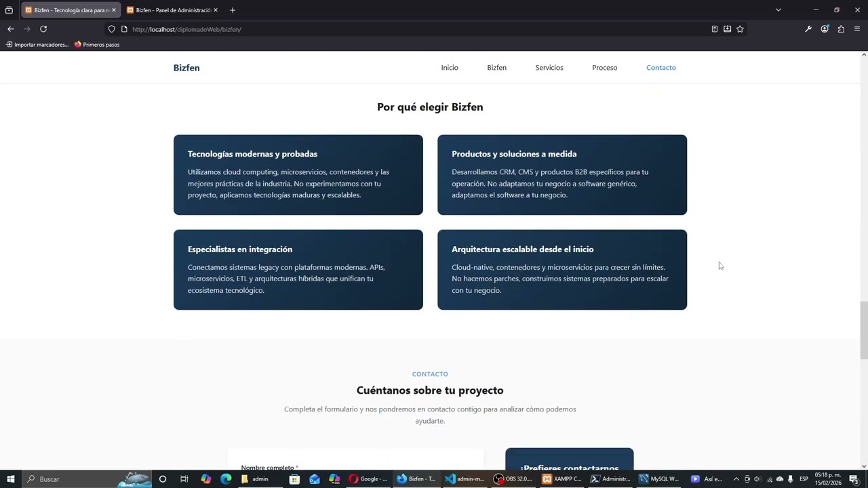Click the Bizfen logo in site header
This screenshot has width=868, height=488.
(186, 68)
